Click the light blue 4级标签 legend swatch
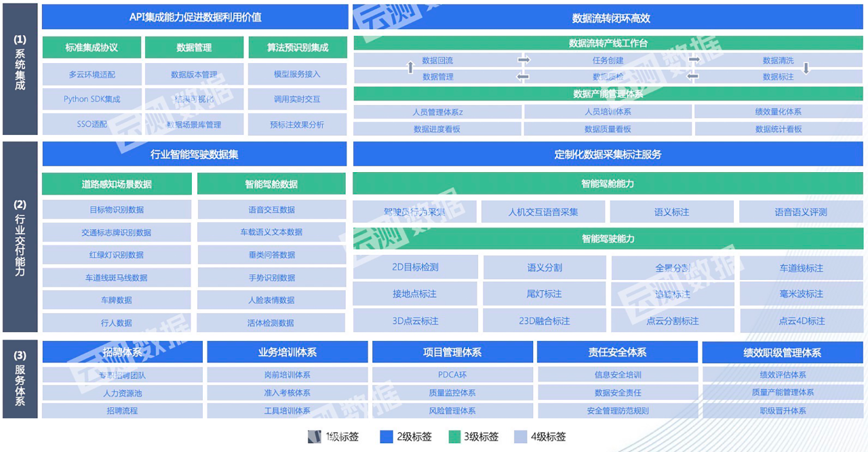The image size is (868, 452). [x=521, y=437]
